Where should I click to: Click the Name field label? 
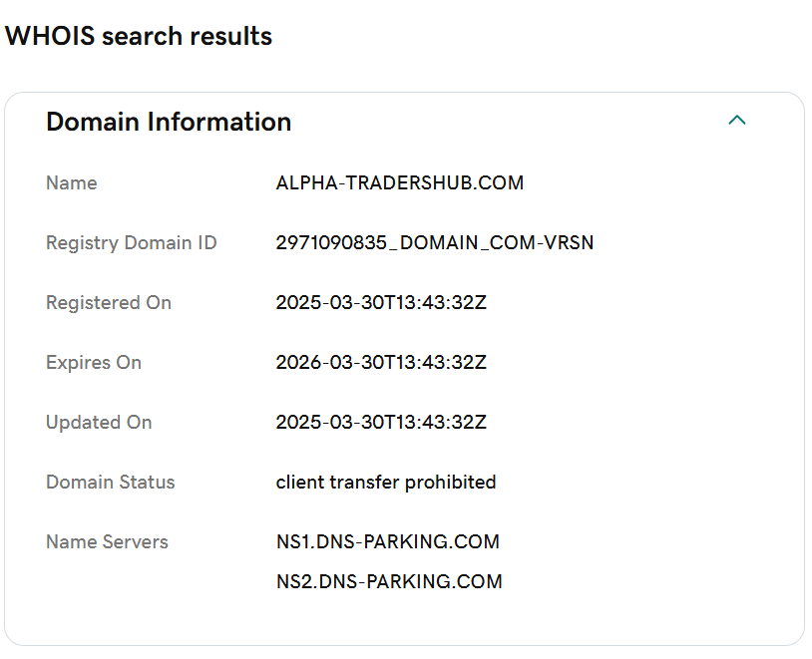pyautogui.click(x=72, y=183)
